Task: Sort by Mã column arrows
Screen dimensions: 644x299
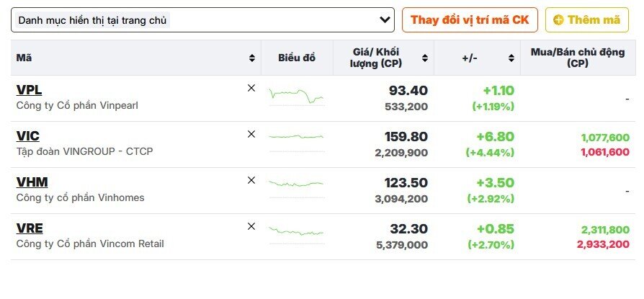Action: 251,58
